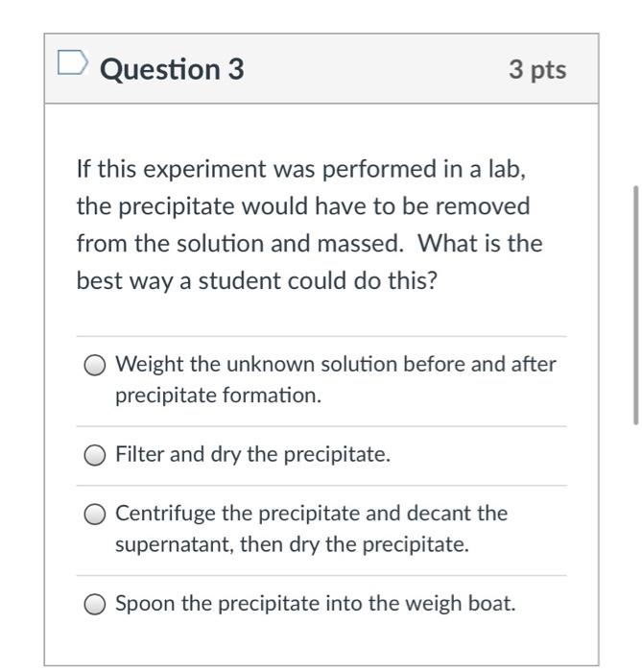Click the 'supernatant, then dry the precipitate.' line
The height and width of the screenshot is (672, 642).
pos(293,544)
